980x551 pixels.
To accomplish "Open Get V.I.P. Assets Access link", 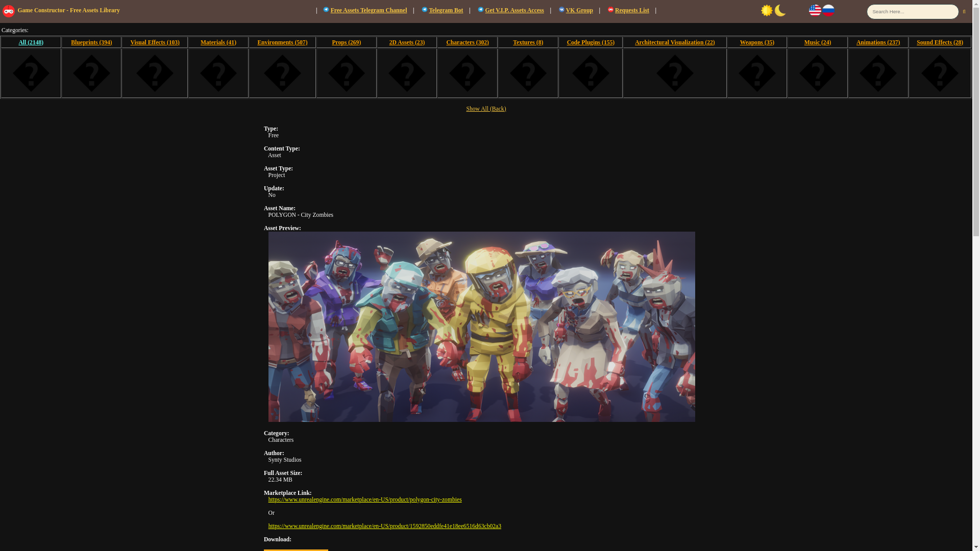I will tap(514, 10).
